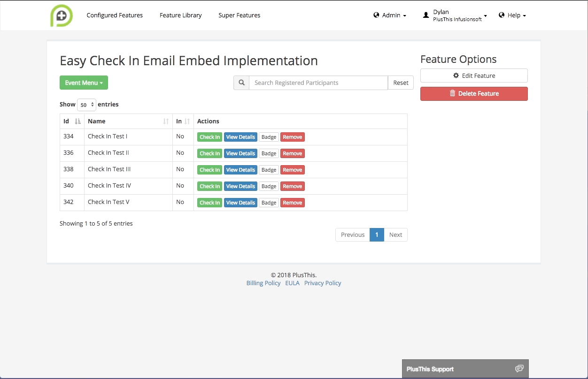This screenshot has height=379, width=588.
Task: Open Badge for Check In Test I
Action: tap(269, 137)
